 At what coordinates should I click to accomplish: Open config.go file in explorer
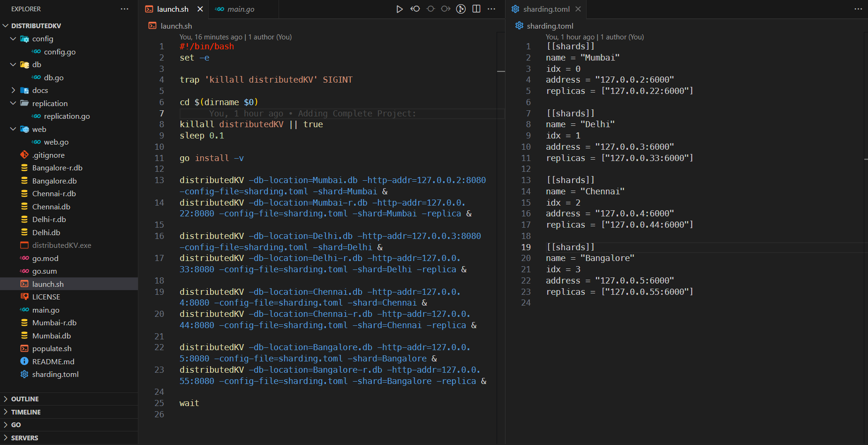click(x=60, y=52)
